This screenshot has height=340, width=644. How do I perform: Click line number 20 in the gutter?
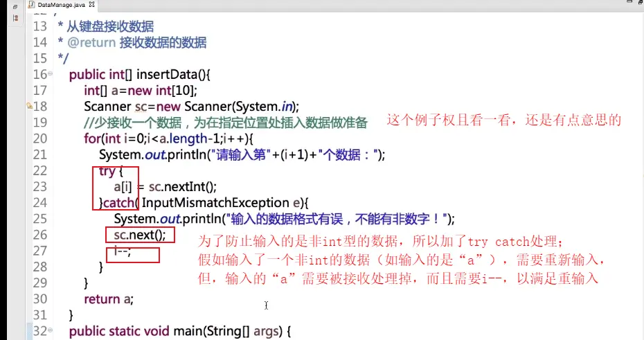pos(40,138)
